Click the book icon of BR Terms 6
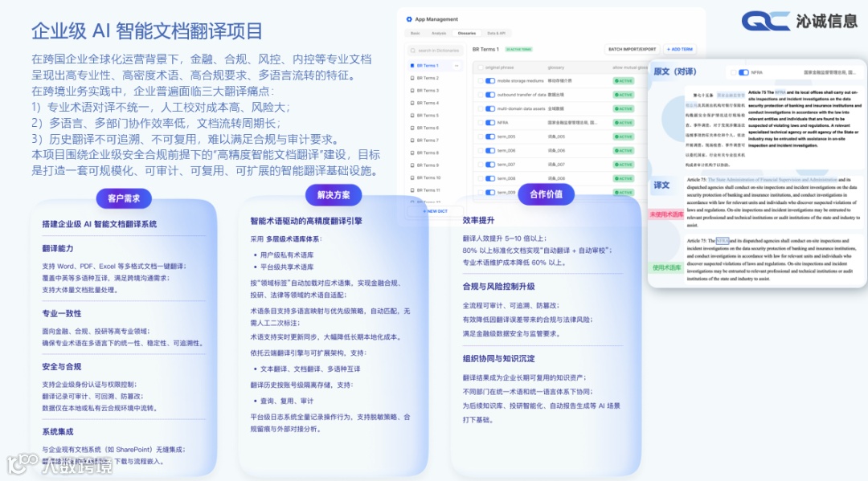Image resolution: width=868 pixels, height=481 pixels. point(412,128)
